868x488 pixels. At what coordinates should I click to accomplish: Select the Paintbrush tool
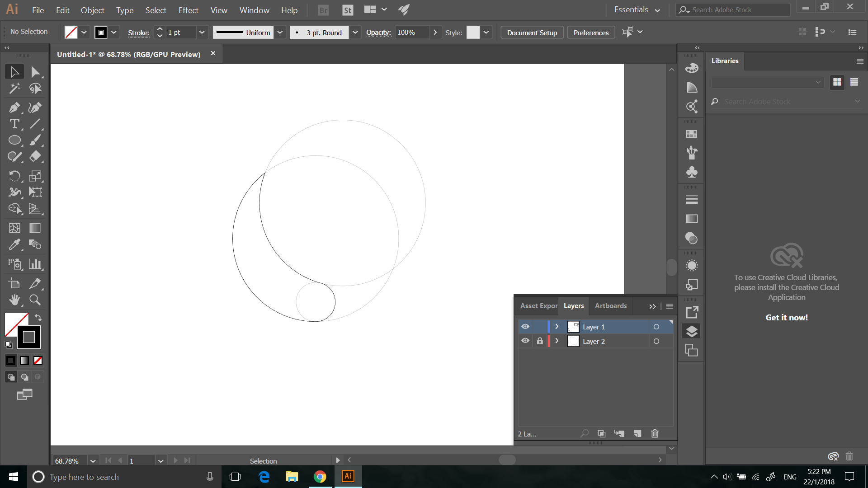(35, 141)
